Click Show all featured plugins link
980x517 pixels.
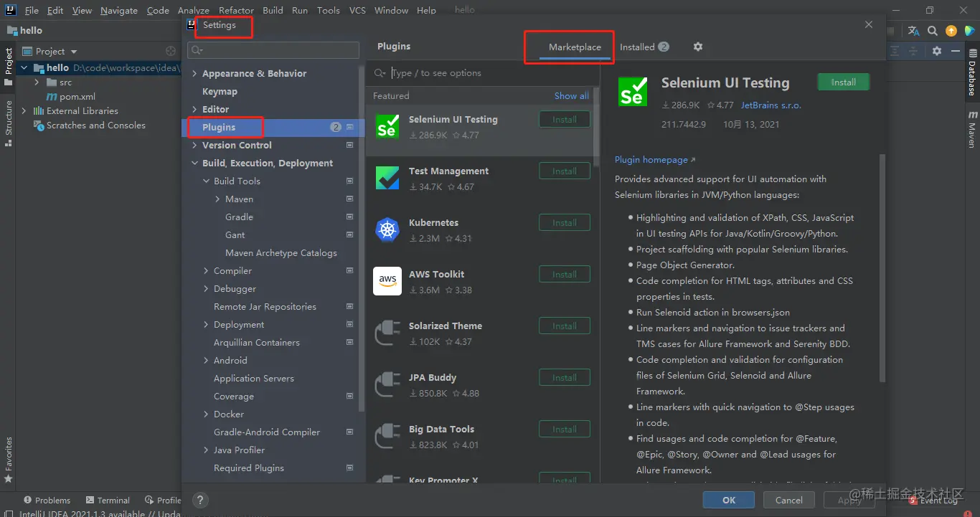pos(572,96)
